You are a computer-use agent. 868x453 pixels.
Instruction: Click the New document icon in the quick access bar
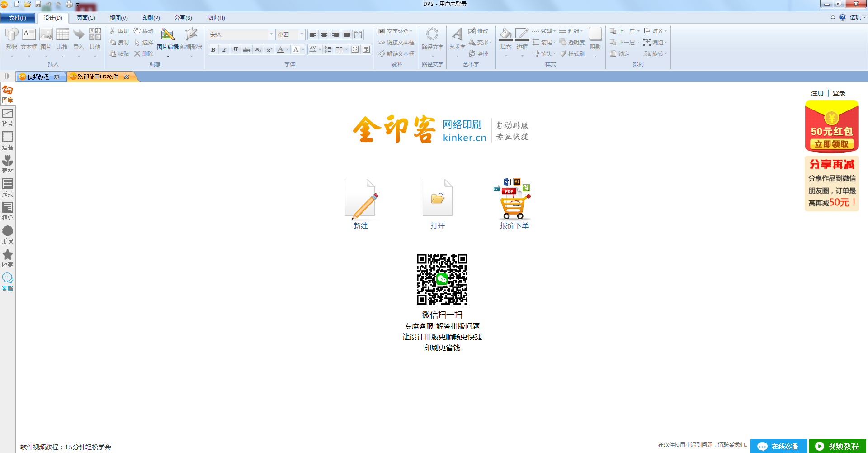[17, 4]
